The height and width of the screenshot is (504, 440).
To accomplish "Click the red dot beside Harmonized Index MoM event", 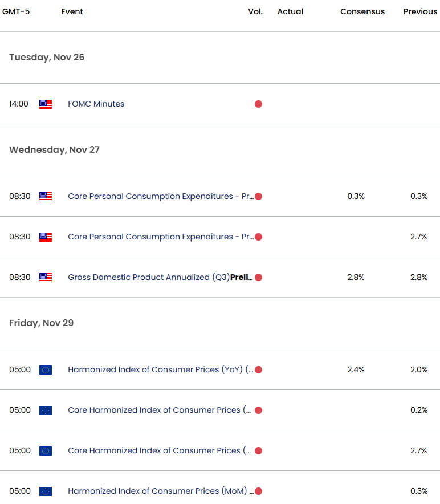I will [x=258, y=491].
